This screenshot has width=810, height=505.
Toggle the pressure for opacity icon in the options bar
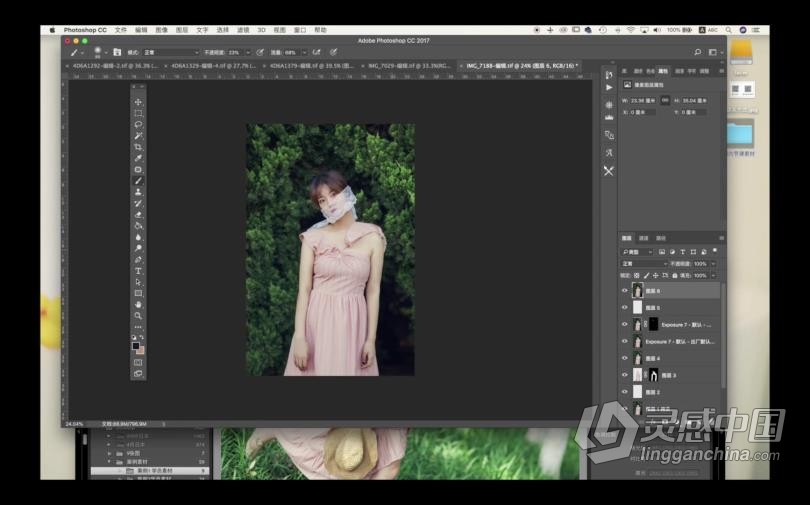tap(260, 52)
